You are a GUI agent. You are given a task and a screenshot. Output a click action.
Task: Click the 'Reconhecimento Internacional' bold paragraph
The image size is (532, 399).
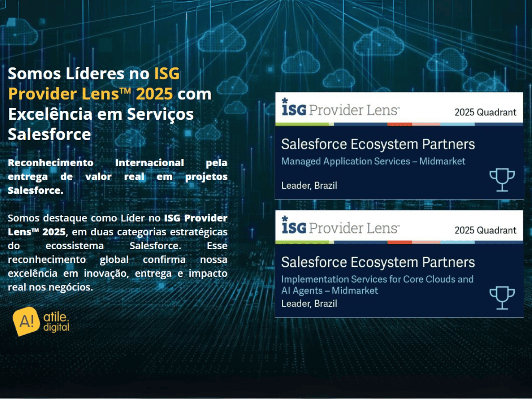[x=117, y=176]
